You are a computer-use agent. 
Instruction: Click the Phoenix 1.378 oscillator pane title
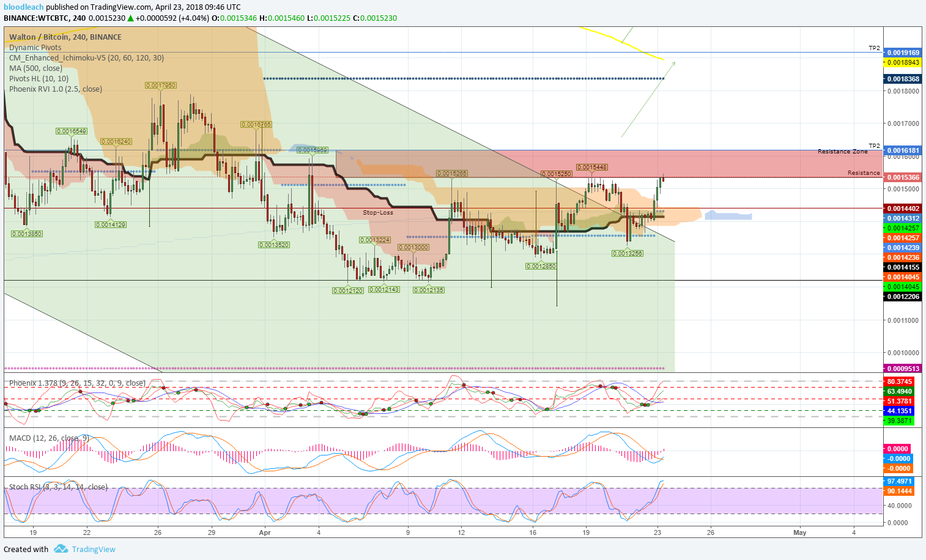pyautogui.click(x=77, y=383)
